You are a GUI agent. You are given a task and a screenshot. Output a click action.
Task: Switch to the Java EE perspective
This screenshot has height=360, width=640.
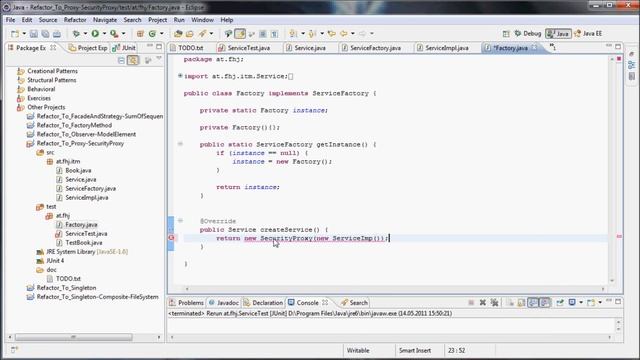(588, 33)
